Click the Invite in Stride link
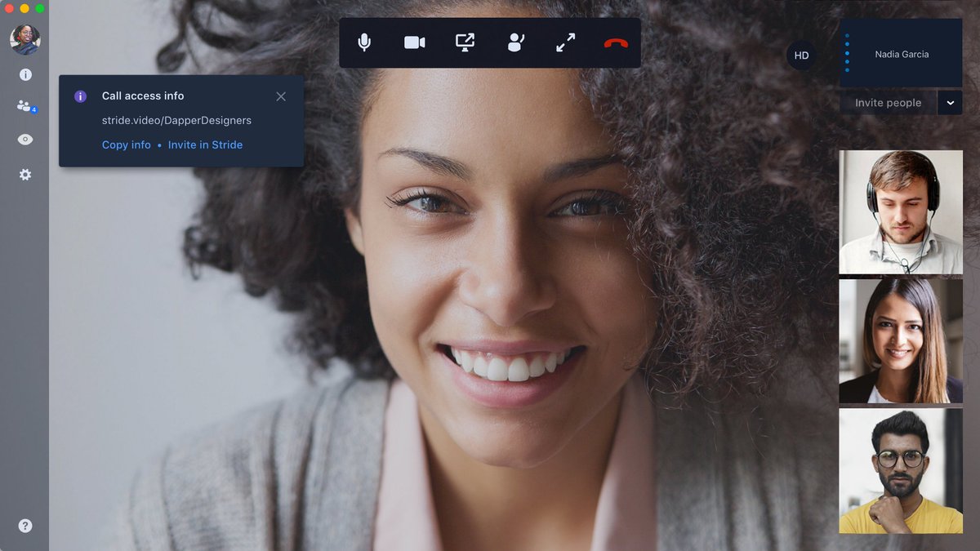 tap(205, 144)
